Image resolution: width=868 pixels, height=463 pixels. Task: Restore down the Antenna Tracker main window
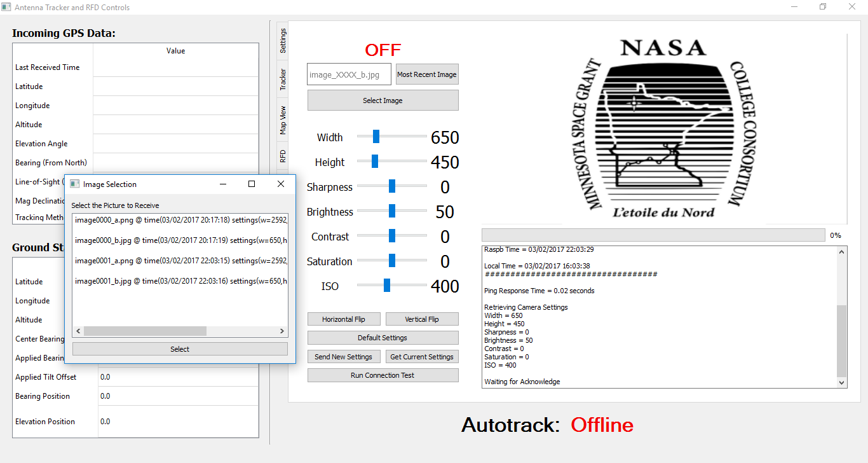coord(823,7)
